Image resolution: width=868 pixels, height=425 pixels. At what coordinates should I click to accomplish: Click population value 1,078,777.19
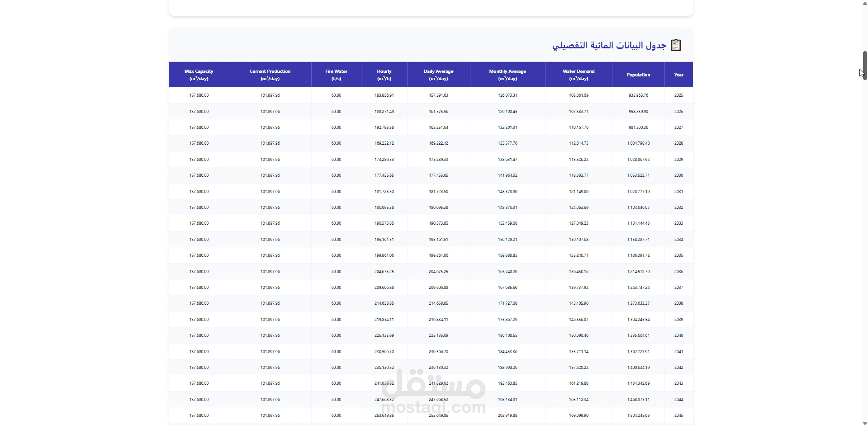(x=638, y=192)
